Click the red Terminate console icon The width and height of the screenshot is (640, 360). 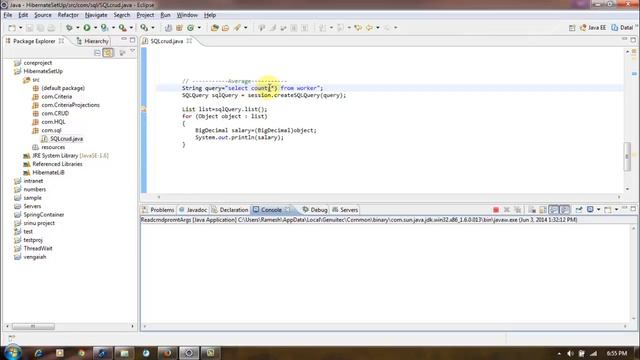pos(496,210)
